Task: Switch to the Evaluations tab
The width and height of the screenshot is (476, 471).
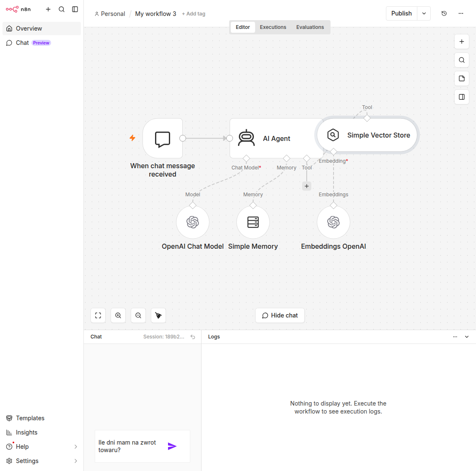Action: coord(310,27)
